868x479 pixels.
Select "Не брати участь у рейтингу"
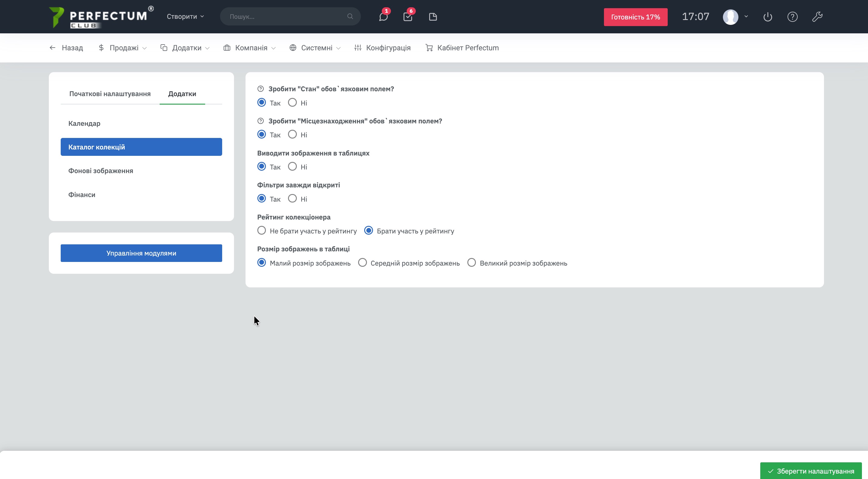[x=262, y=231]
